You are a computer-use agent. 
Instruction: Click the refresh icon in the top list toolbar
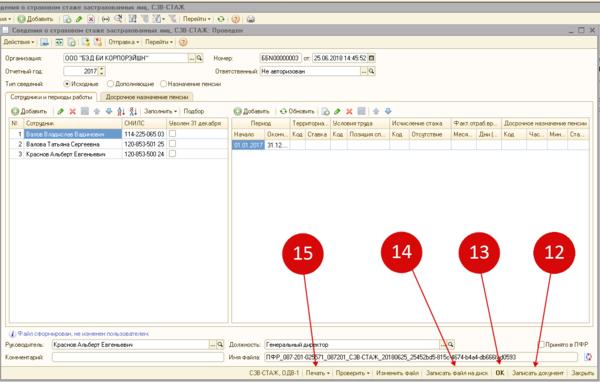221,19
